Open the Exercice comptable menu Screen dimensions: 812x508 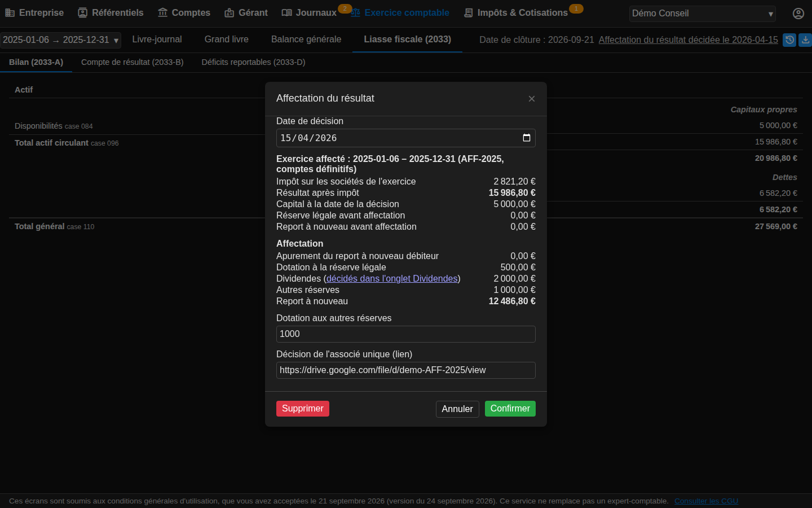[400, 12]
